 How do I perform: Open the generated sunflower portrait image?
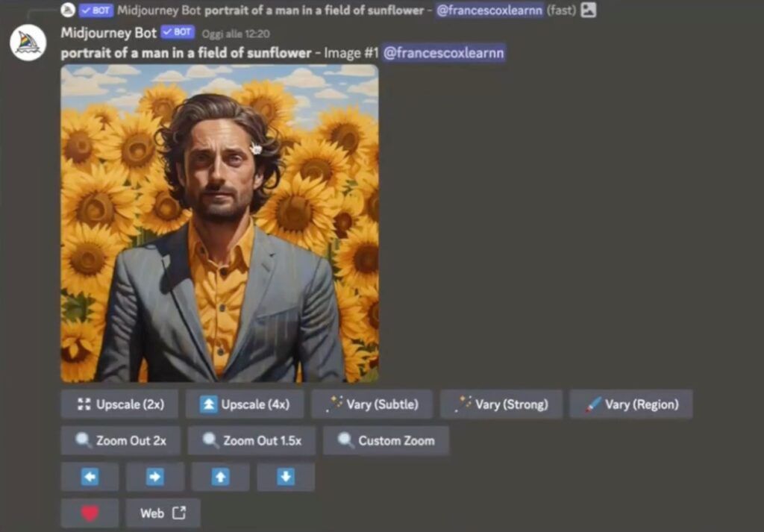click(x=219, y=223)
